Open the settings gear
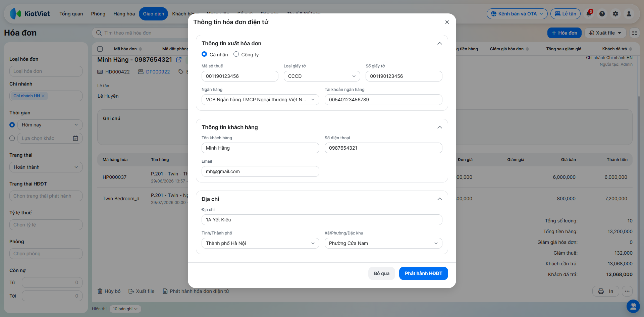Image resolution: width=644 pixels, height=317 pixels. pos(615,14)
